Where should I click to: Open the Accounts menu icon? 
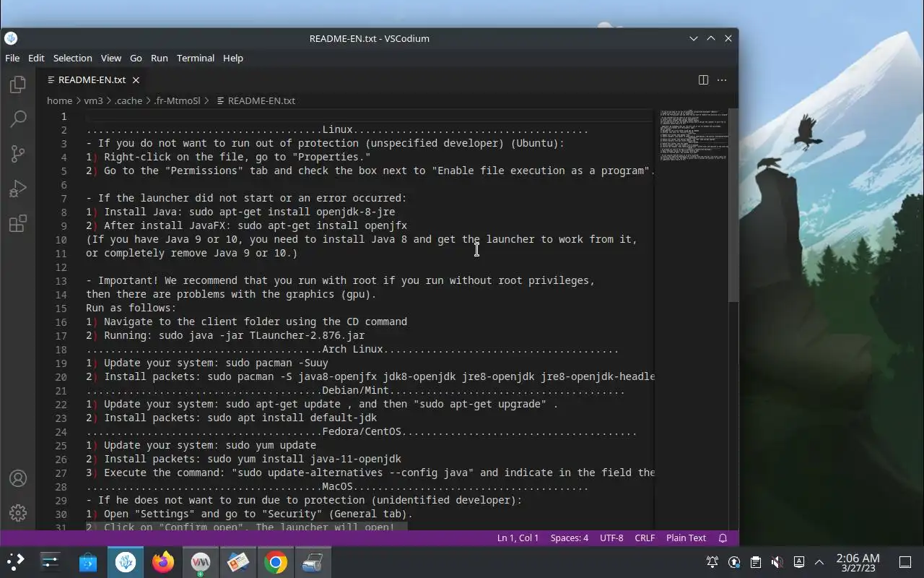[x=18, y=478]
